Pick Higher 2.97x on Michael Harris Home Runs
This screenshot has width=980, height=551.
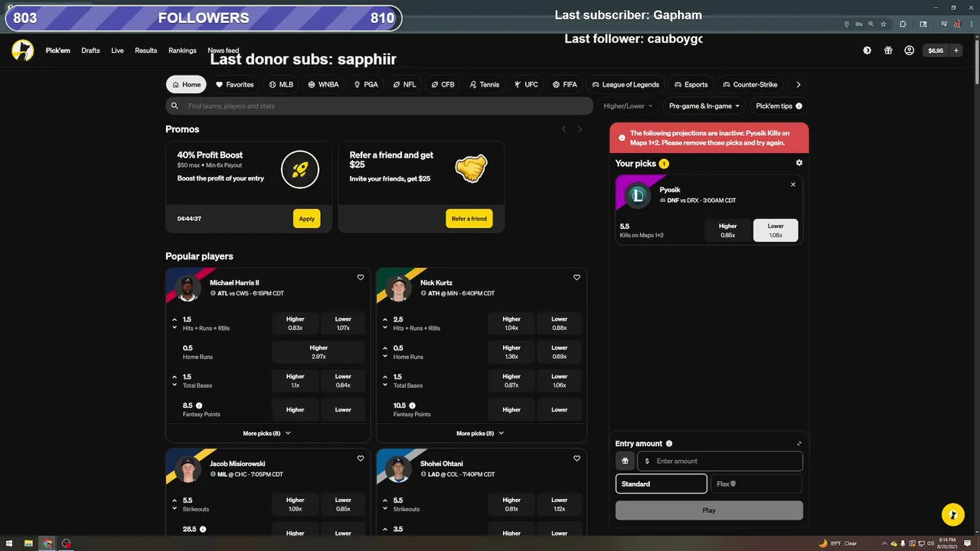click(x=318, y=352)
